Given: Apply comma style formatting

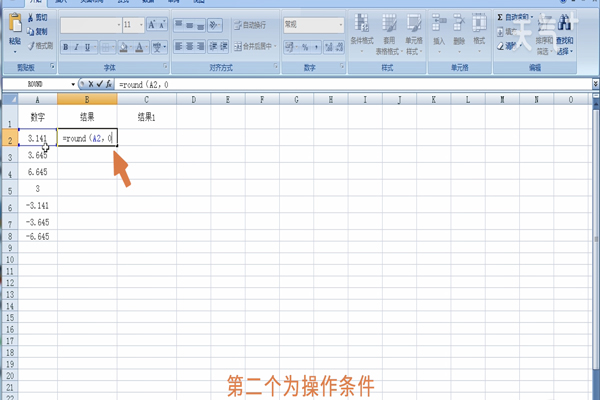Looking at the screenshot, I should (x=316, y=47).
